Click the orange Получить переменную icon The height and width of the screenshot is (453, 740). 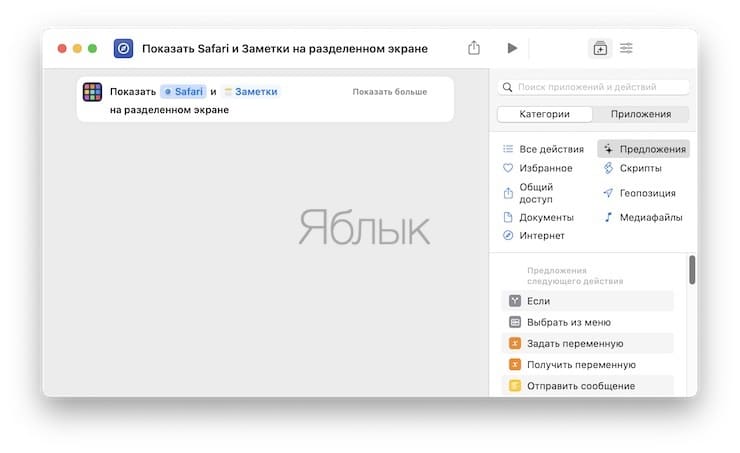point(515,365)
